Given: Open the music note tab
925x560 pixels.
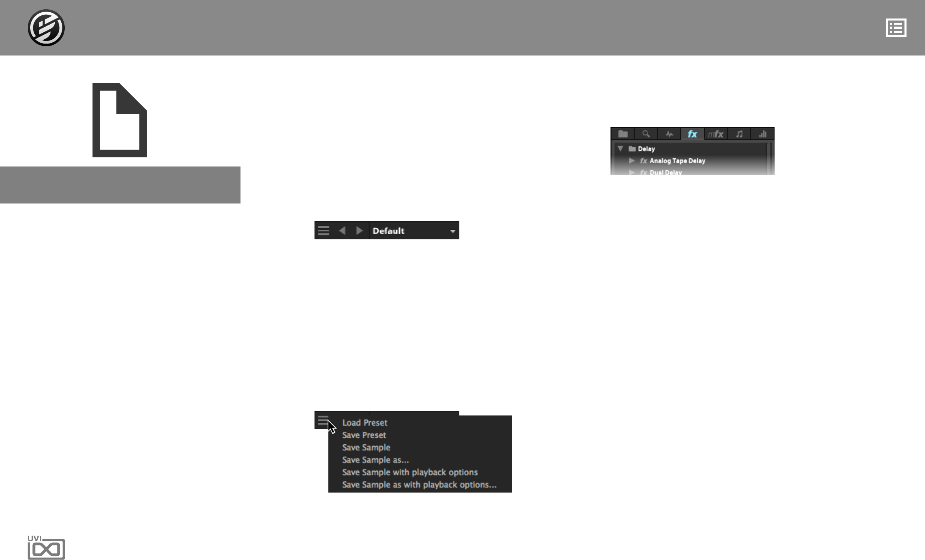Looking at the screenshot, I should tap(739, 134).
